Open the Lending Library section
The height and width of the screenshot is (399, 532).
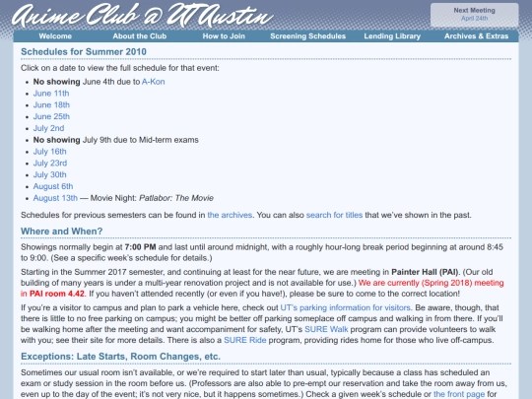[x=392, y=36]
